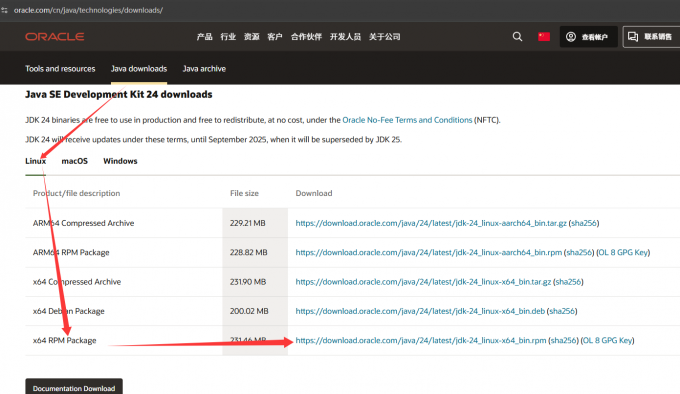
Task: Select the macOS tab
Action: [x=75, y=161]
